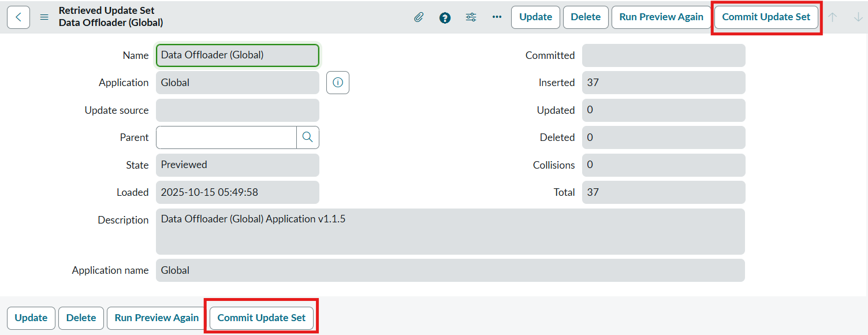Click the Application field showing Global
868x335 pixels.
pos(237,83)
